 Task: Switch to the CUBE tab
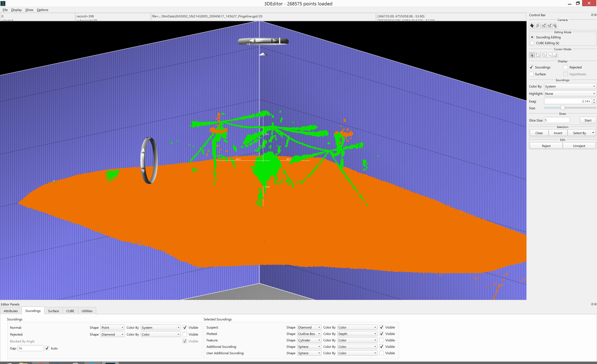tap(70, 311)
